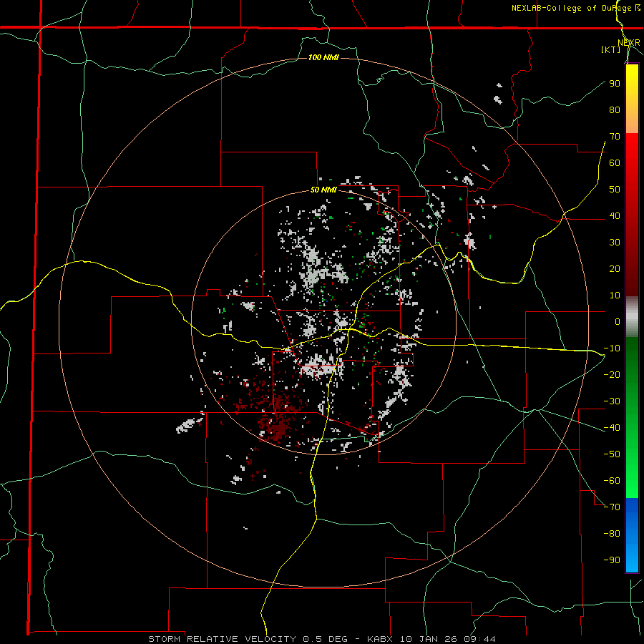Click the yellow top segment of the color bar
Screen dimensions: 644x644
[x=632, y=99]
